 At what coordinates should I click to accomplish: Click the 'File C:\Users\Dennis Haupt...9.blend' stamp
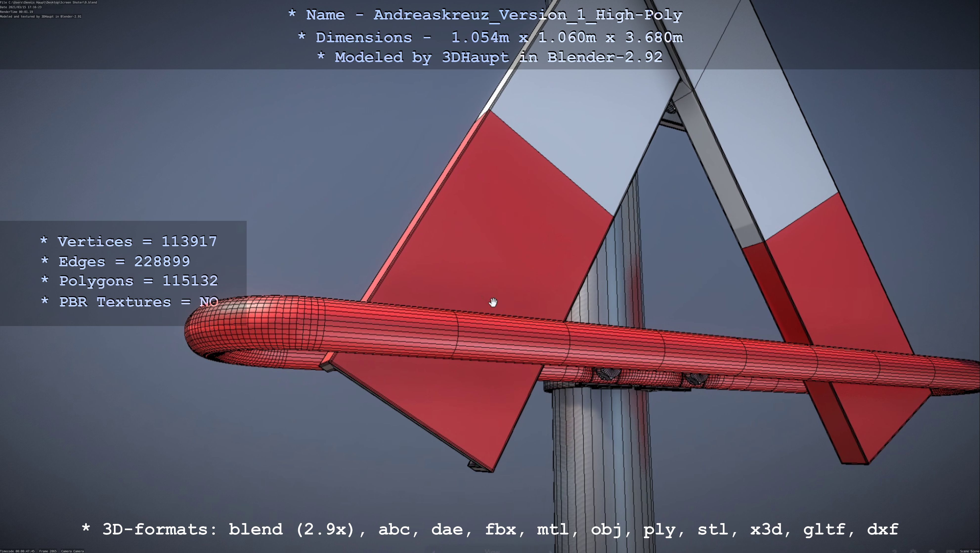click(48, 2)
